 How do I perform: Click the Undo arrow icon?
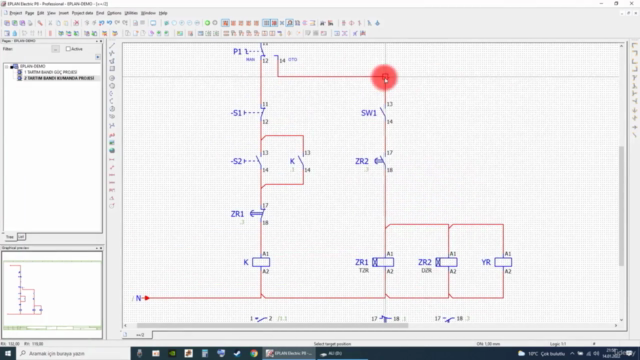pos(109,23)
